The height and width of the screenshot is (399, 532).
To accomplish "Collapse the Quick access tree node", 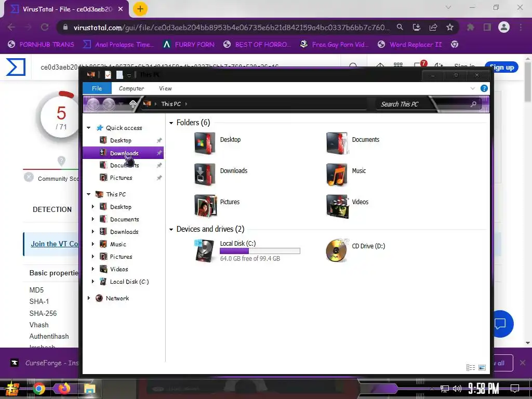I will click(88, 128).
